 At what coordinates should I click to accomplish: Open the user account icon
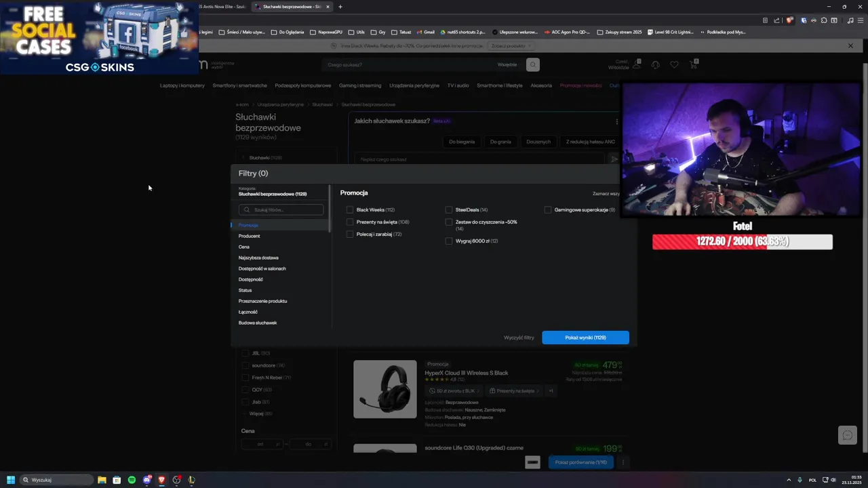point(636,64)
